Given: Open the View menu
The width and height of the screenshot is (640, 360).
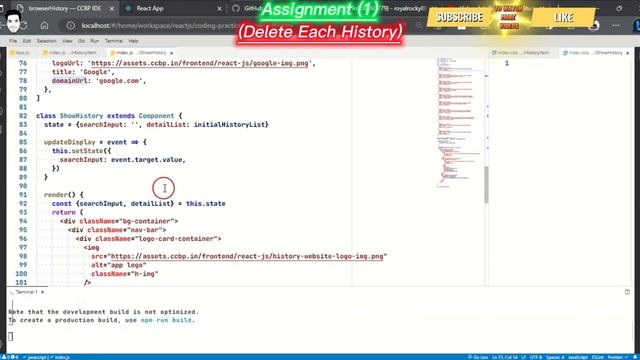Looking at the screenshot, I should tap(67, 41).
